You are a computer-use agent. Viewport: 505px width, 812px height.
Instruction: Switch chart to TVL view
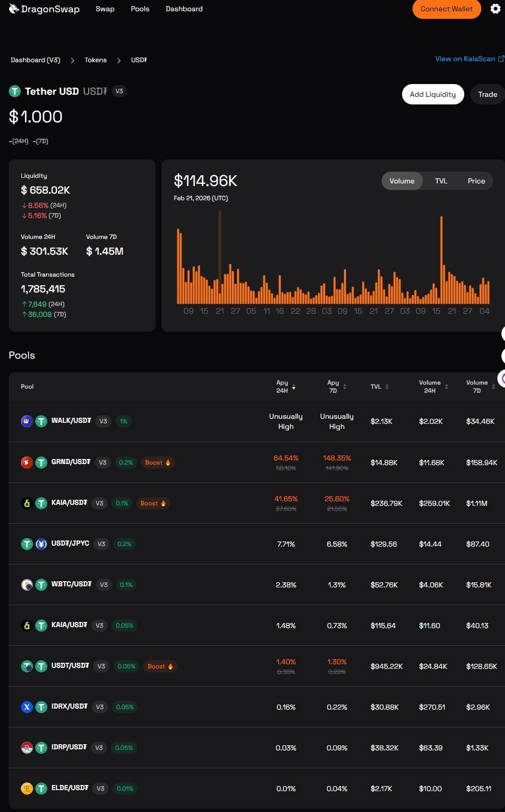(441, 181)
